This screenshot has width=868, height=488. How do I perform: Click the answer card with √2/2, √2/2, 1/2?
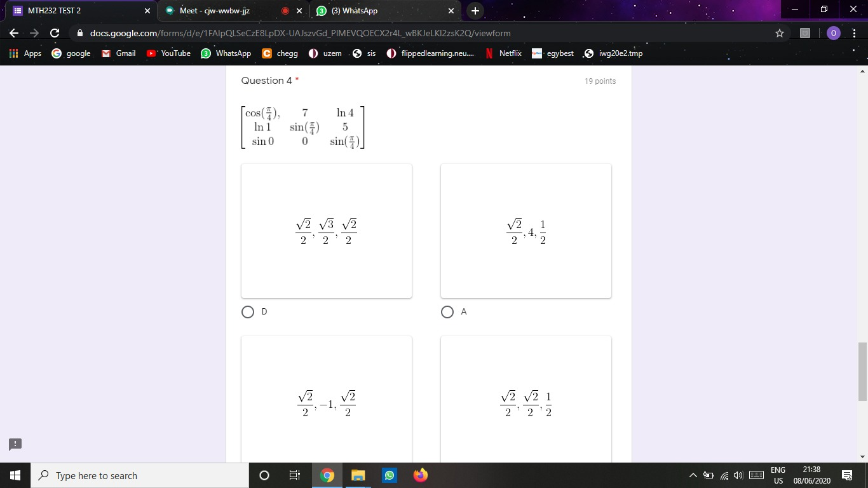(526, 400)
